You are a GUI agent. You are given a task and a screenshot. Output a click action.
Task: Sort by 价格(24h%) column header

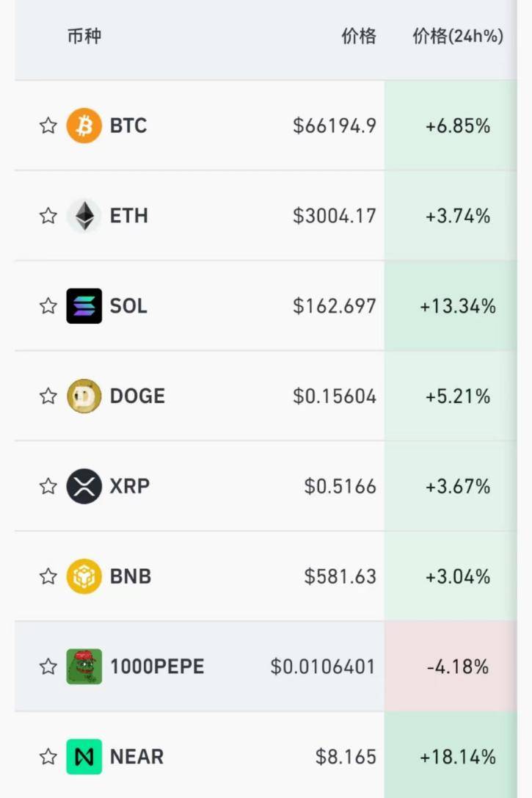coord(458,36)
